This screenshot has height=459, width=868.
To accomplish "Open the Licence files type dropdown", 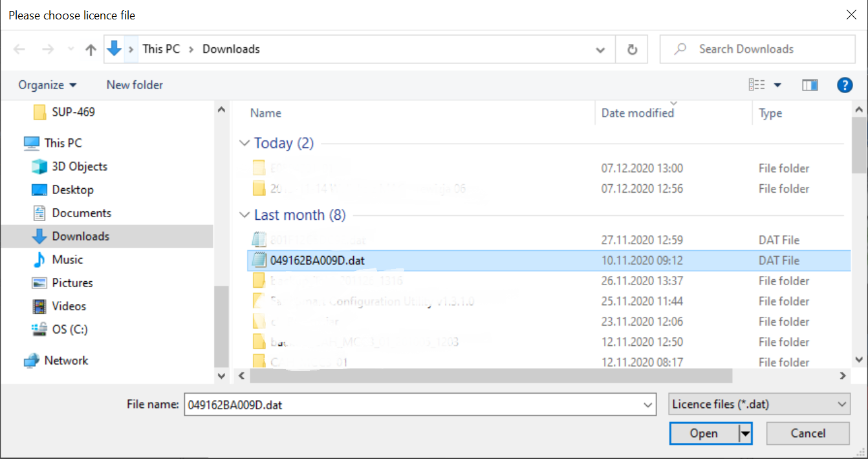I will [x=759, y=405].
